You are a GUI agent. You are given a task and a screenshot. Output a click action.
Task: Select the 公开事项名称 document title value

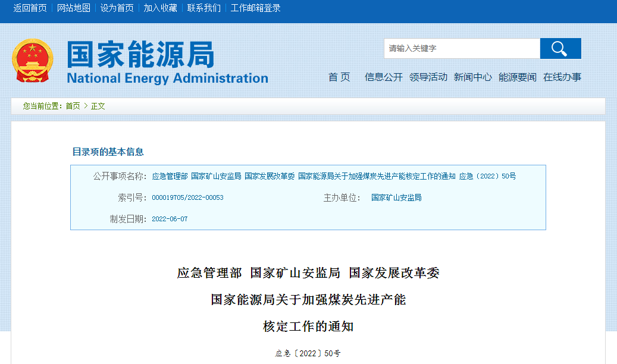coord(334,176)
